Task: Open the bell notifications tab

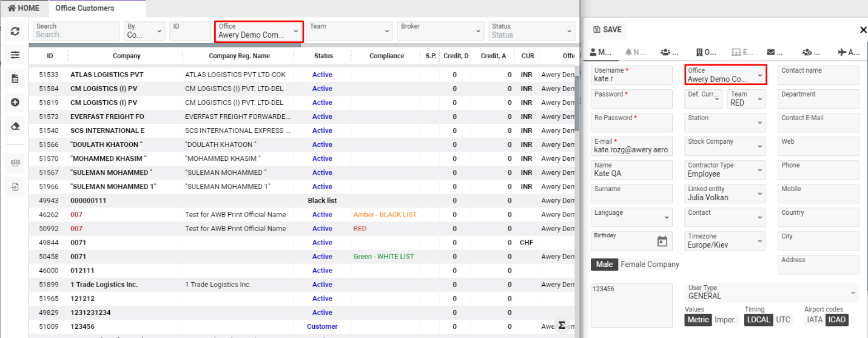Action: 636,52
